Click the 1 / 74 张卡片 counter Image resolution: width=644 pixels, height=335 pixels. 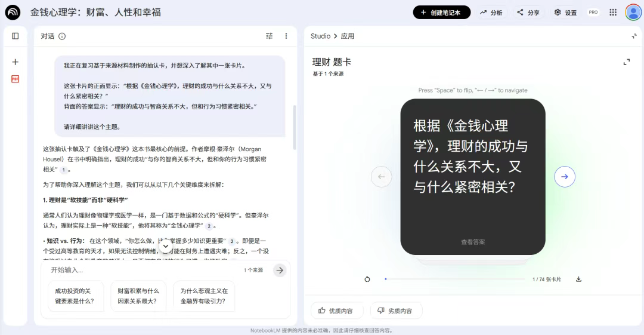click(x=547, y=279)
